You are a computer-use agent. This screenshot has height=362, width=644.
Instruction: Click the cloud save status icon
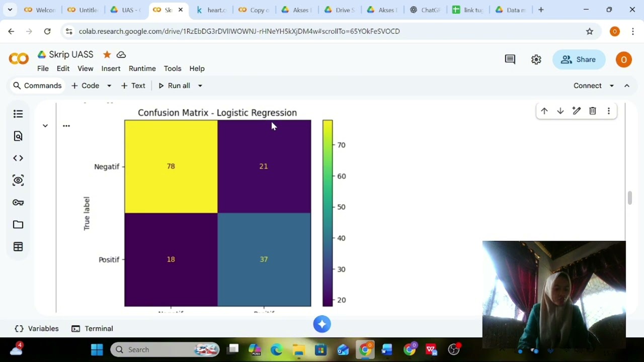point(121,54)
